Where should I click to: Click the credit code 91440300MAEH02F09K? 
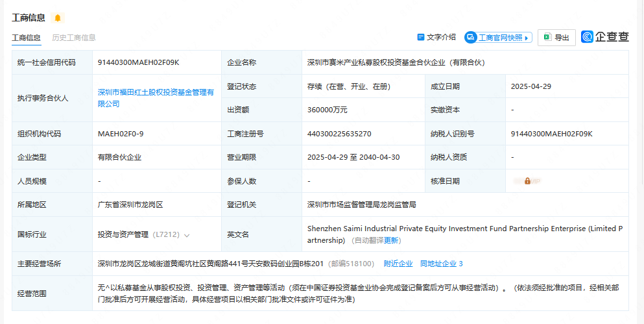coord(138,62)
